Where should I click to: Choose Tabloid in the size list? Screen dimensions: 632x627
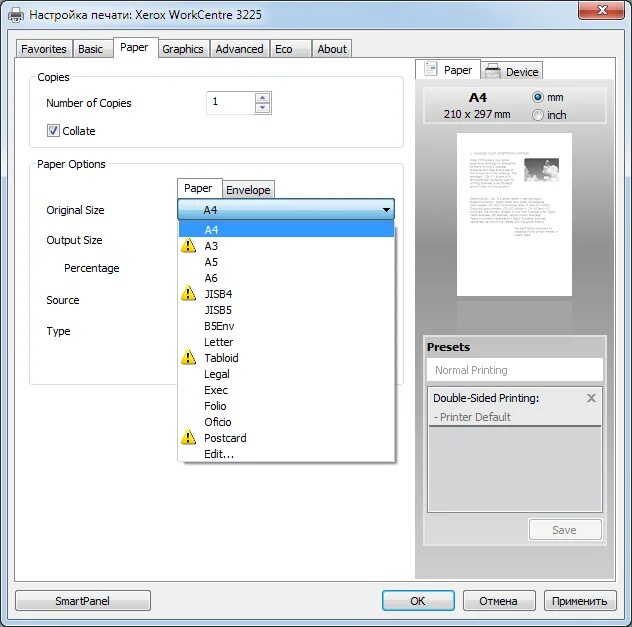[x=286, y=358]
